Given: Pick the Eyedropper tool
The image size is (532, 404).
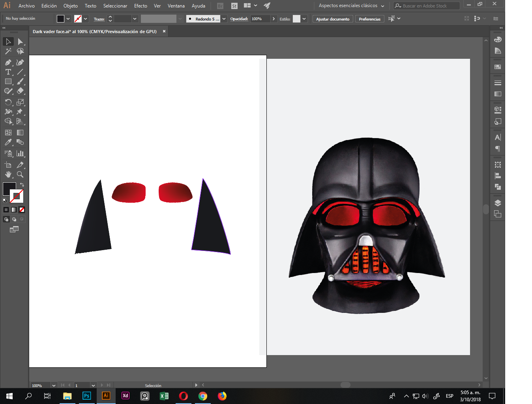Looking at the screenshot, I should click(8, 142).
